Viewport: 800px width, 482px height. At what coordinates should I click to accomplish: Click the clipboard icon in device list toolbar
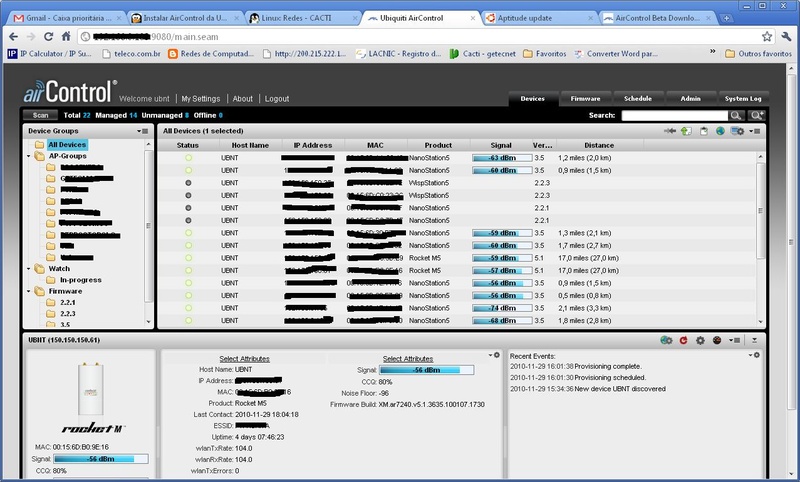[704, 131]
